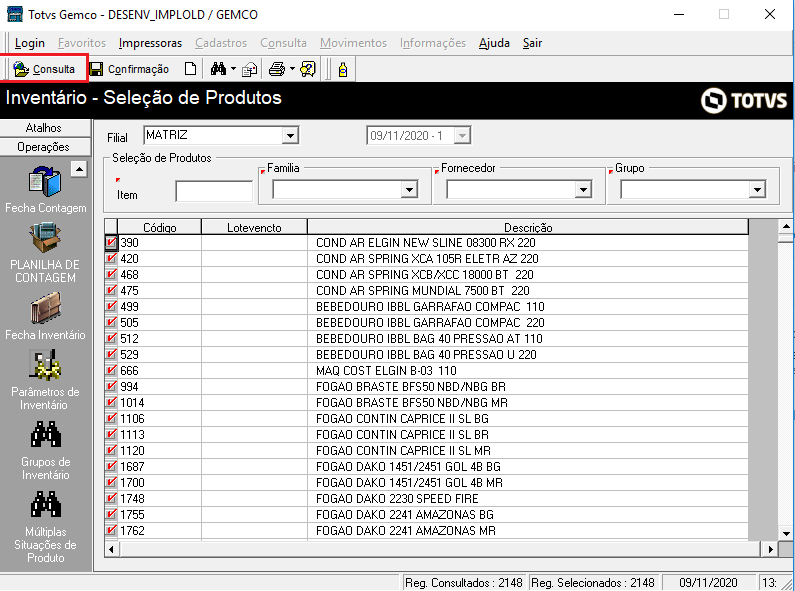This screenshot has height=591, width=795.
Task: Open the Impressoras menu
Action: (150, 43)
